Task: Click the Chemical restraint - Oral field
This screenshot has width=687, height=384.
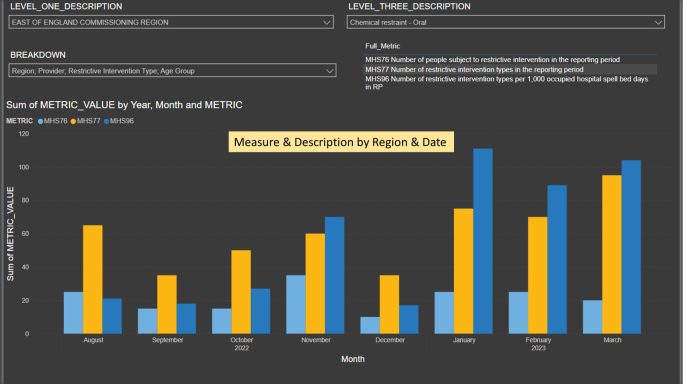Action: click(x=506, y=22)
